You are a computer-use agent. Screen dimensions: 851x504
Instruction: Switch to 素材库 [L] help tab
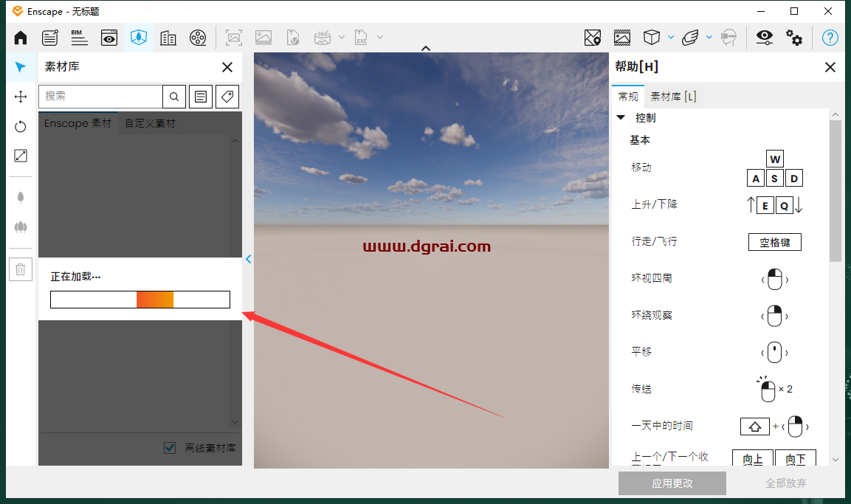[673, 97]
